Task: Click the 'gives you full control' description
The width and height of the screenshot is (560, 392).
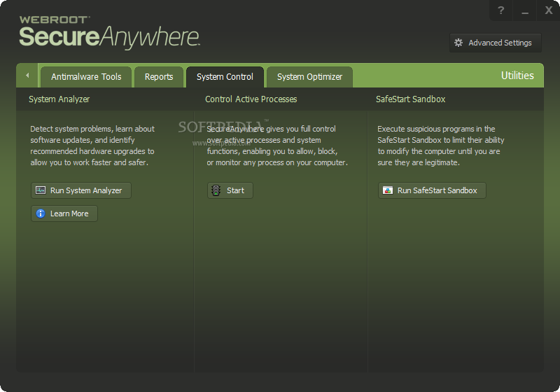Action: tap(277, 146)
